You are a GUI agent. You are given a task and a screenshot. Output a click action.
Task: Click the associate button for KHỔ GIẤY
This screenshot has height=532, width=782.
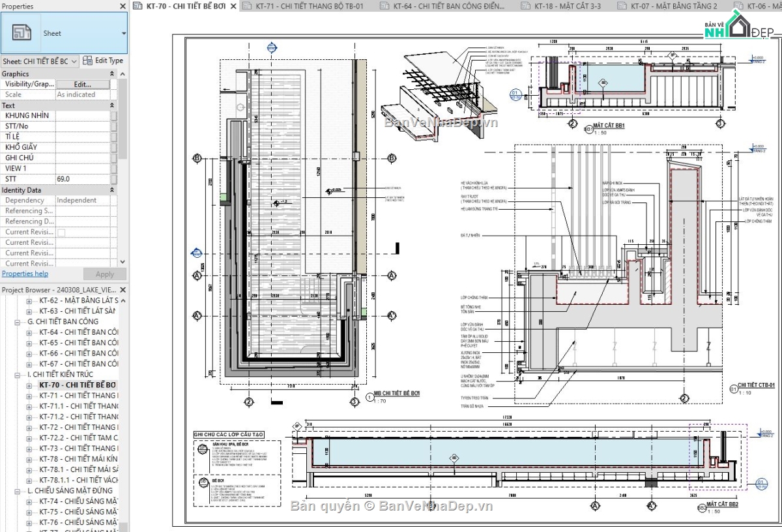pyautogui.click(x=113, y=147)
